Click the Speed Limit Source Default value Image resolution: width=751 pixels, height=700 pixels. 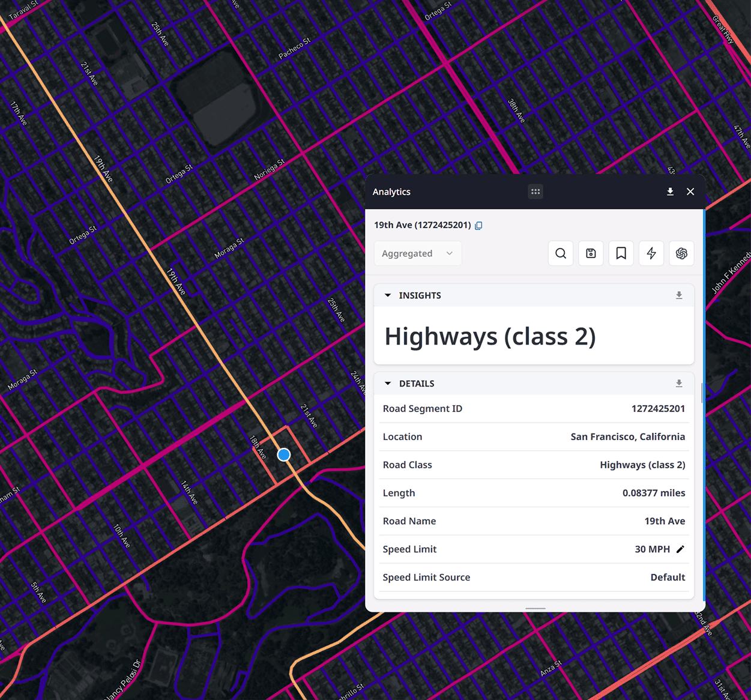point(668,578)
